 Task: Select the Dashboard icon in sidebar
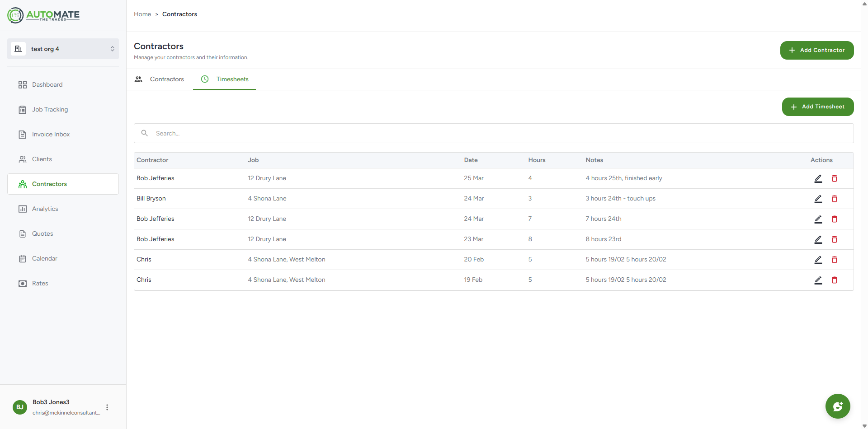23,84
